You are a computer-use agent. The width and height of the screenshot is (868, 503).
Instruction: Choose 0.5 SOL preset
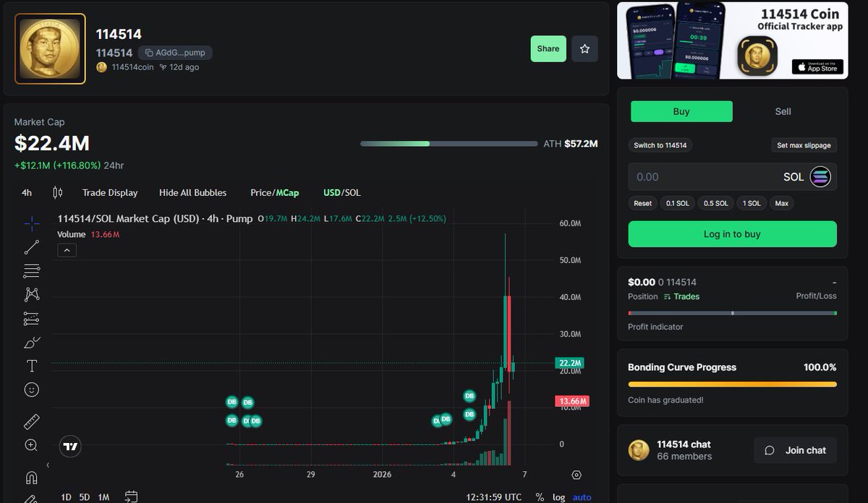[716, 203]
